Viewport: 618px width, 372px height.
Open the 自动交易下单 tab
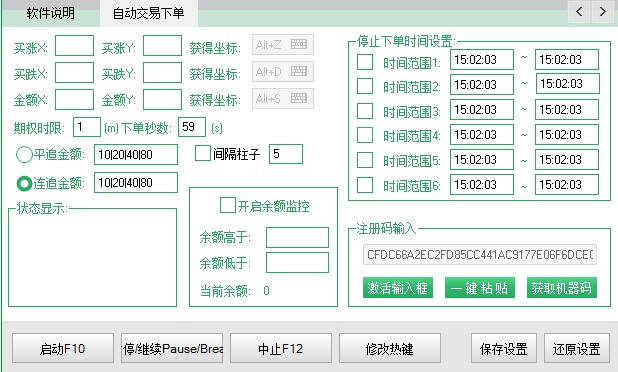tap(149, 13)
